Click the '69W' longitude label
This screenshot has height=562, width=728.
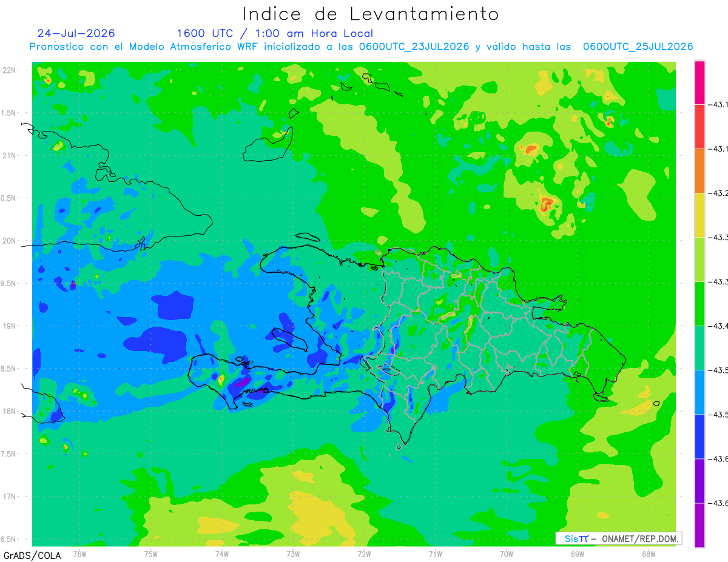coord(577,554)
